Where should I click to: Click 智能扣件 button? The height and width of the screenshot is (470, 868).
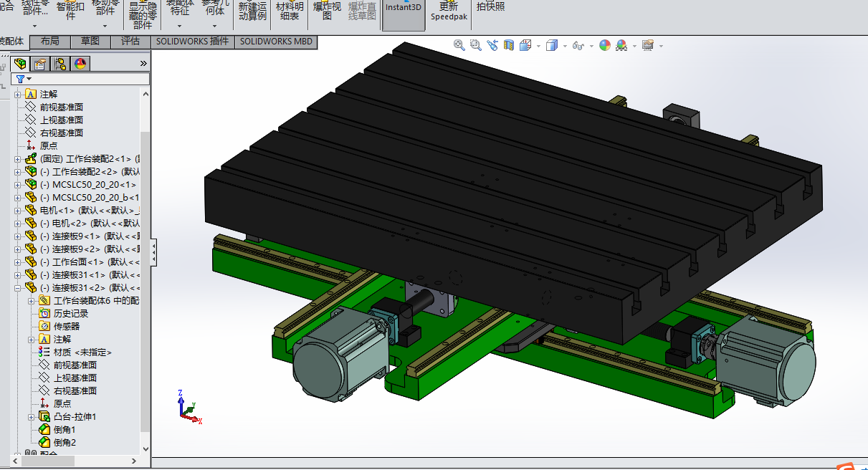click(x=70, y=10)
